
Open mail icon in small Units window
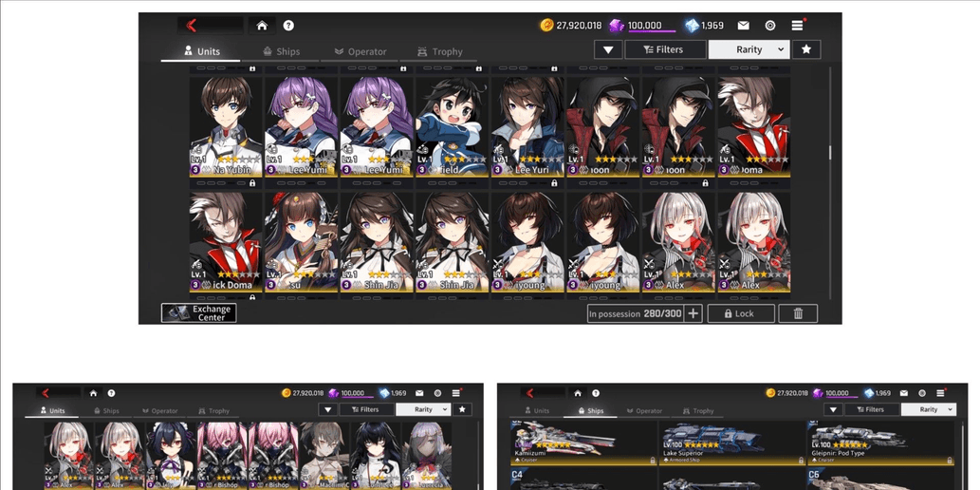point(419,393)
